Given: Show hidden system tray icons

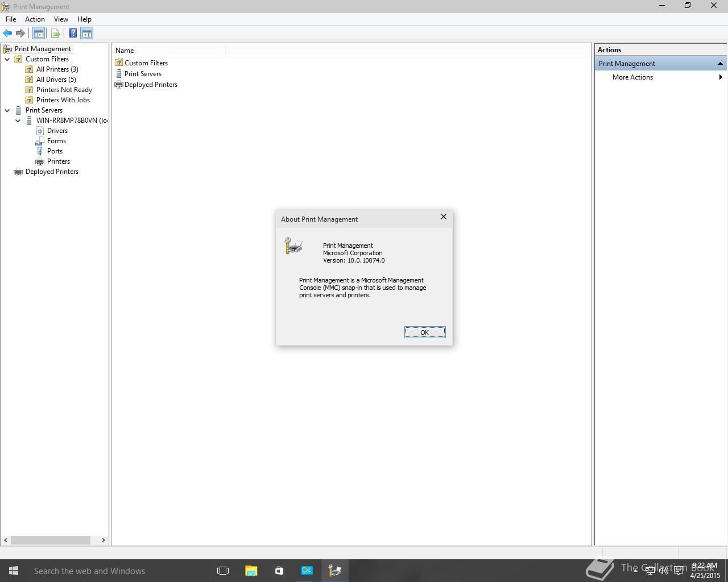Looking at the screenshot, I should coord(635,570).
